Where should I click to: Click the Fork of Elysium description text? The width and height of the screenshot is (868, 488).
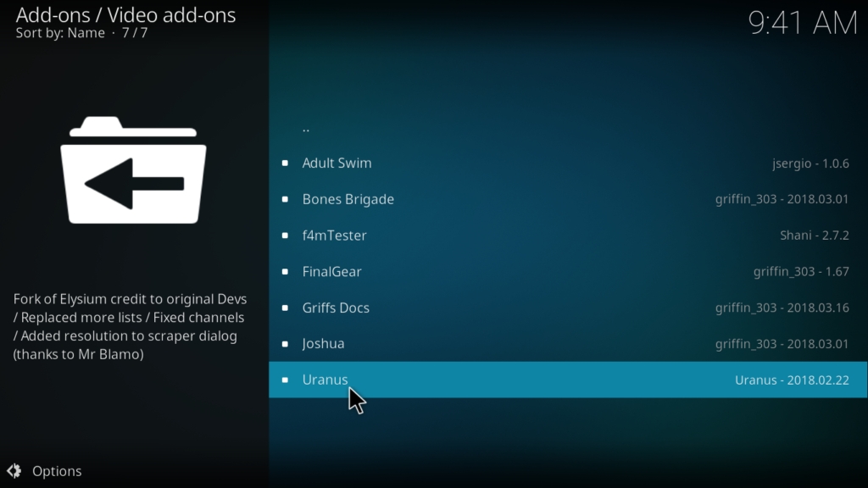[130, 326]
